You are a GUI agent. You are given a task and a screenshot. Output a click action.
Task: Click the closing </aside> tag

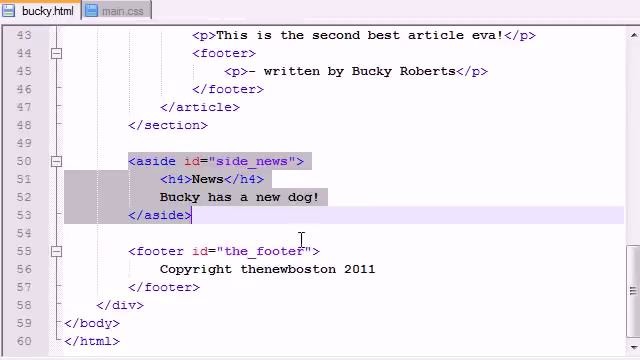tap(160, 216)
